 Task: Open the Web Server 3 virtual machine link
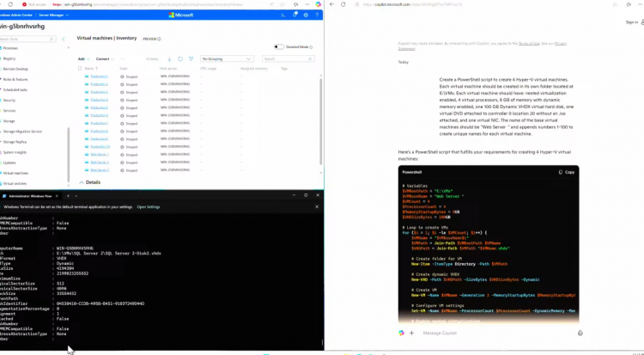click(x=100, y=170)
